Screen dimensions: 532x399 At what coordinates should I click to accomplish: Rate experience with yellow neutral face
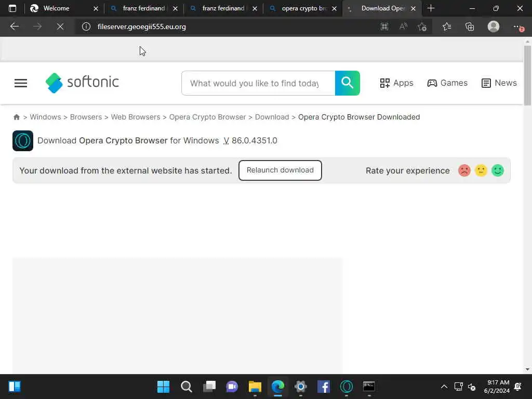481,170
